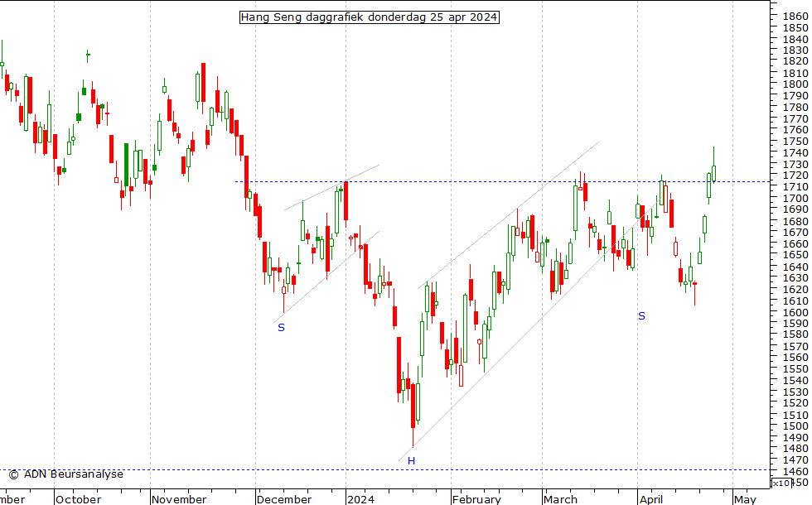Select the 1480 price axis label

click(x=795, y=448)
